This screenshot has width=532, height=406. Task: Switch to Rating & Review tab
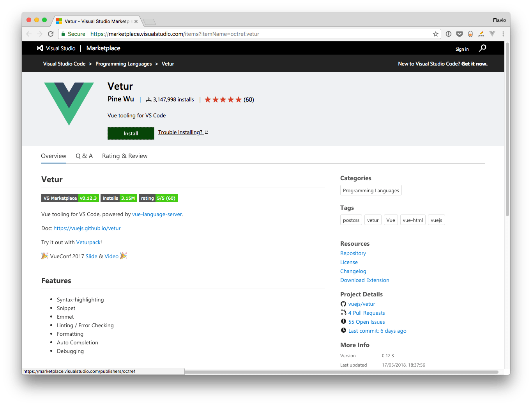click(125, 156)
